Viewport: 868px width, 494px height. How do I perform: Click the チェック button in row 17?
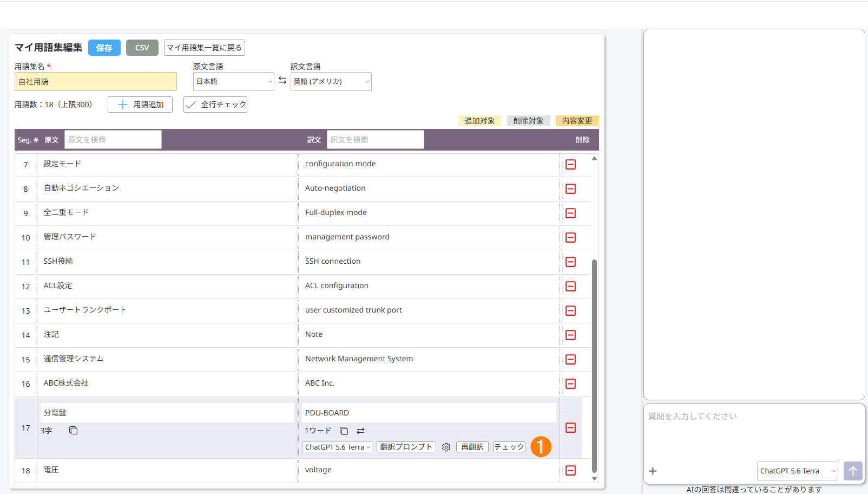coord(509,447)
